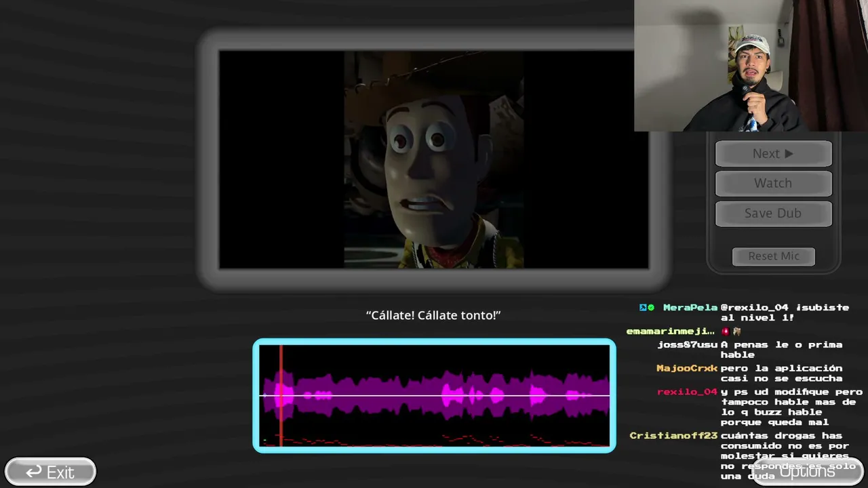Image resolution: width=868 pixels, height=488 pixels.
Task: Click the message starting "y ps ud modifique"
Action: tap(791, 407)
